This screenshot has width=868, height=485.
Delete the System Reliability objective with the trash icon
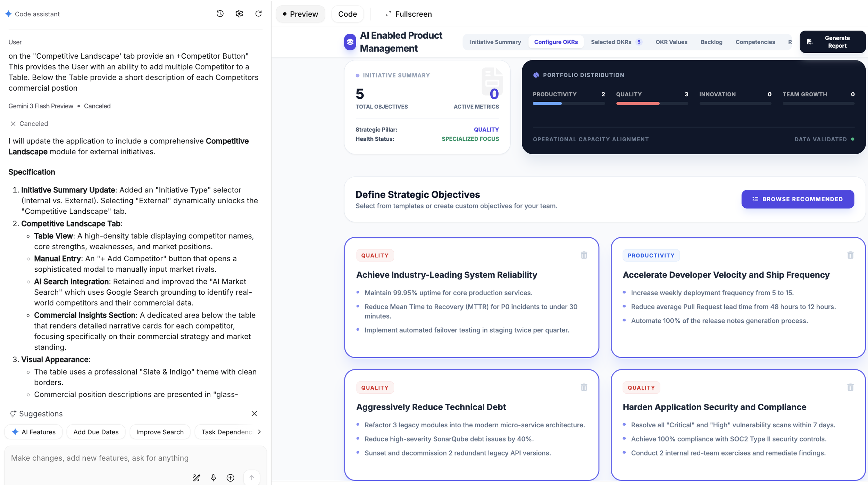pyautogui.click(x=584, y=255)
